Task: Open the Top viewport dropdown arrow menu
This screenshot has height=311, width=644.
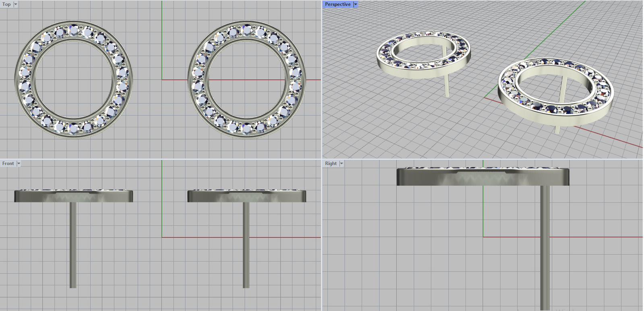Action: pyautogui.click(x=16, y=4)
